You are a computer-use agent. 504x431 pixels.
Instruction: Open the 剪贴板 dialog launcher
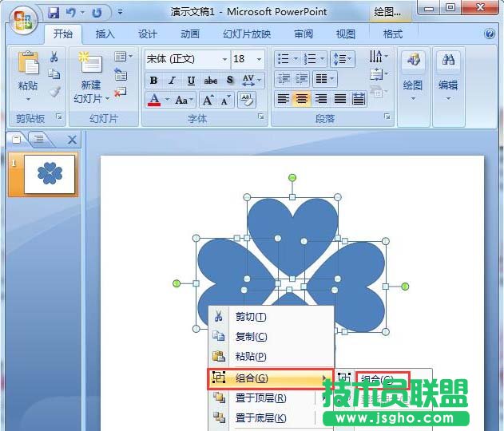pos(59,117)
